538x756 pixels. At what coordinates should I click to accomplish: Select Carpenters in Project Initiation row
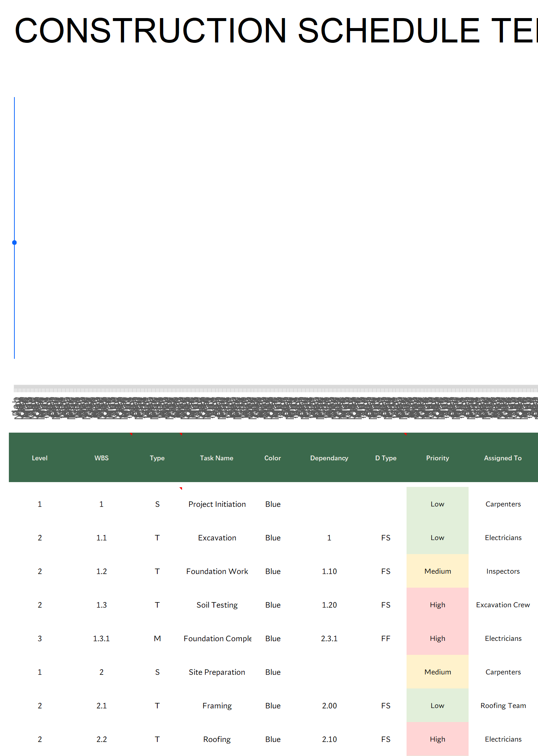503,504
